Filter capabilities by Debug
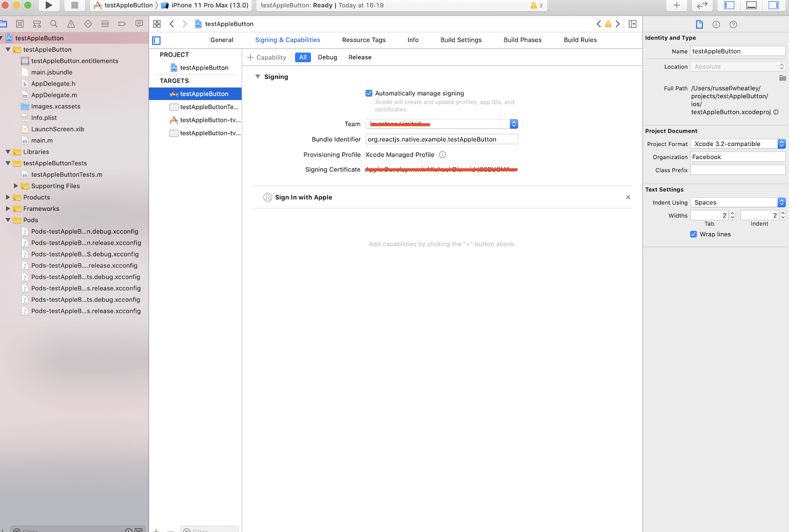The width and height of the screenshot is (789, 532). point(327,57)
